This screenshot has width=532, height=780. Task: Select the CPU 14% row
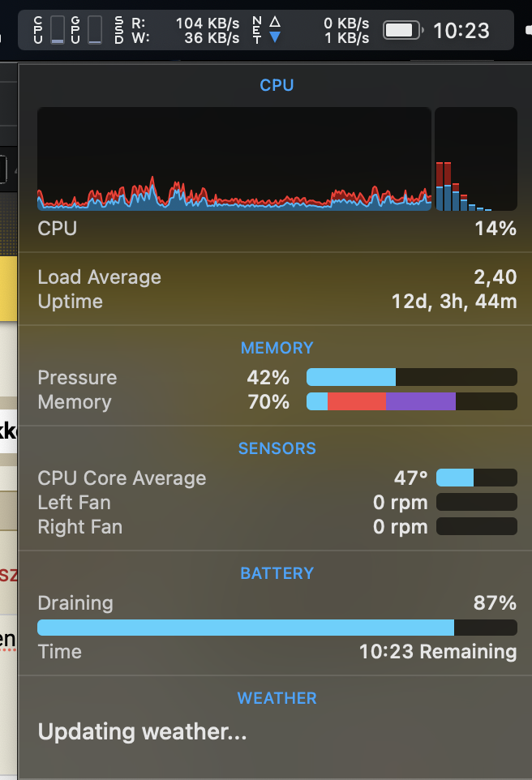(x=277, y=229)
